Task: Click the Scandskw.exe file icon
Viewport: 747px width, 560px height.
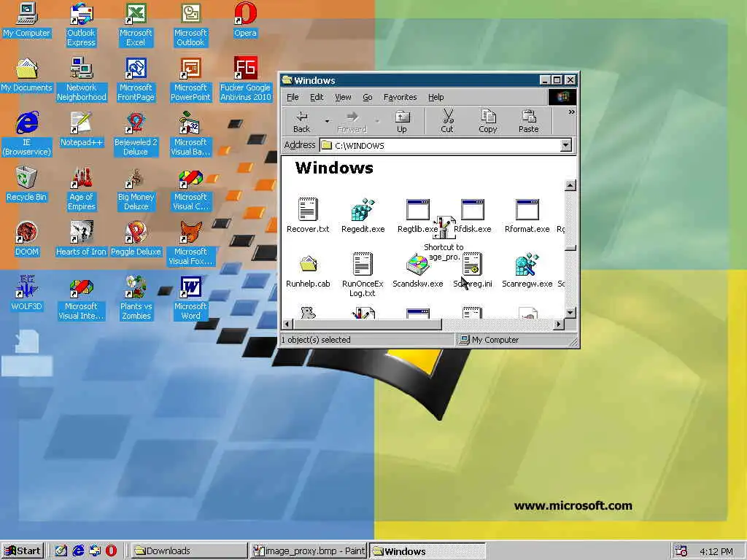Action: [417, 271]
